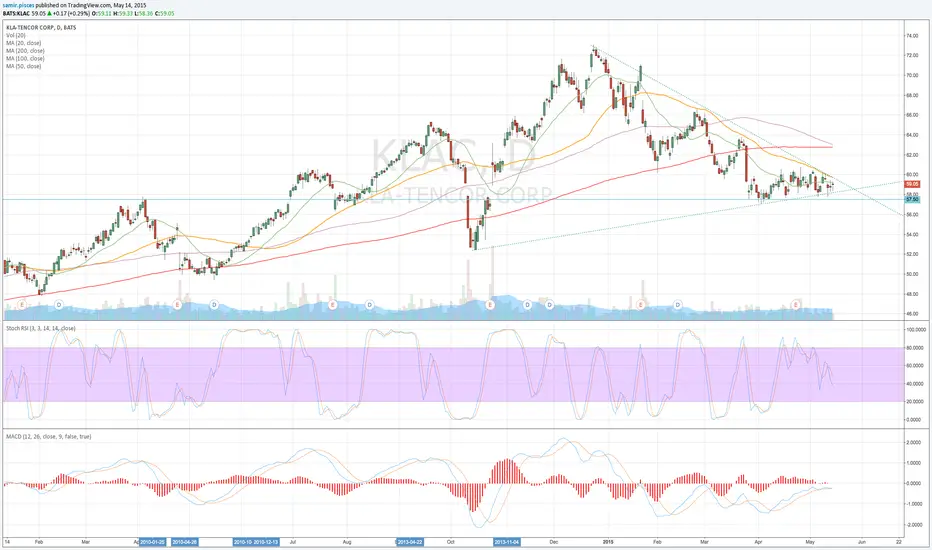Image resolution: width=932 pixels, height=550 pixels.
Task: Select the MA (200, close) indicator label
Action: (x=26, y=51)
